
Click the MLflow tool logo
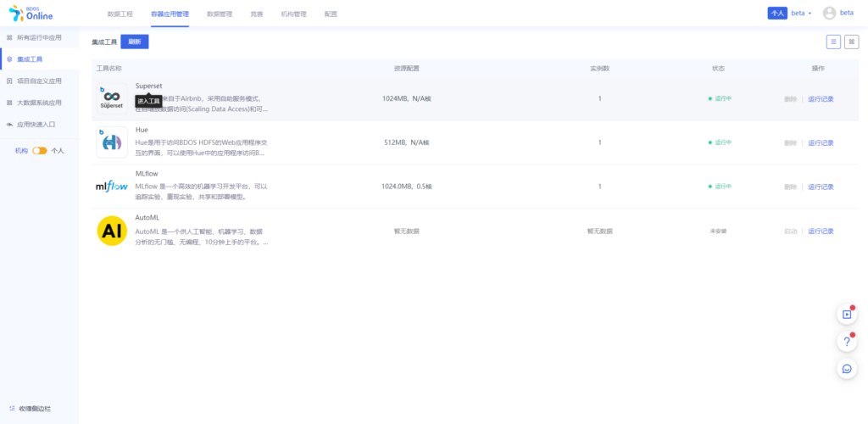click(112, 187)
